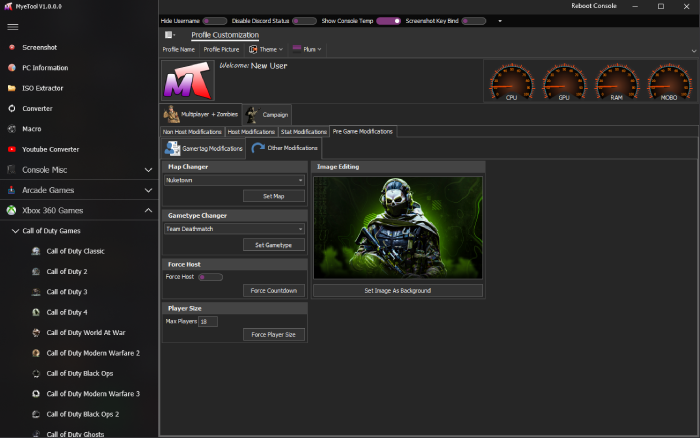Click the Max Players input field
The width and height of the screenshot is (700, 438).
[208, 321]
